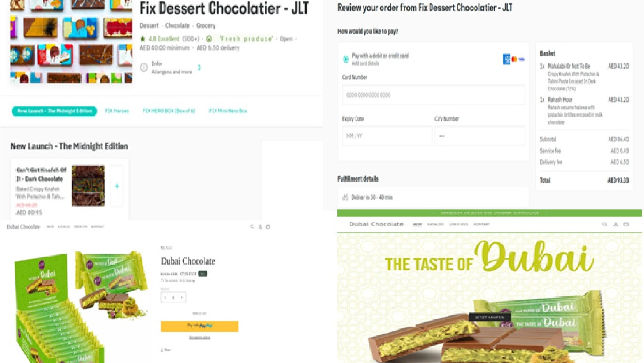Open KATALOG menu on the Taste of Dubai homepage

(x=436, y=224)
